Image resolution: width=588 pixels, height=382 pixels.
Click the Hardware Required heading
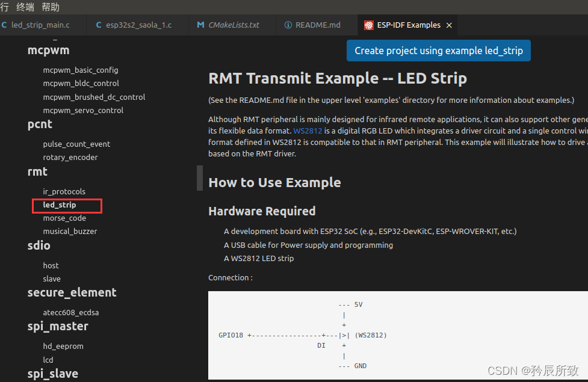coord(262,211)
